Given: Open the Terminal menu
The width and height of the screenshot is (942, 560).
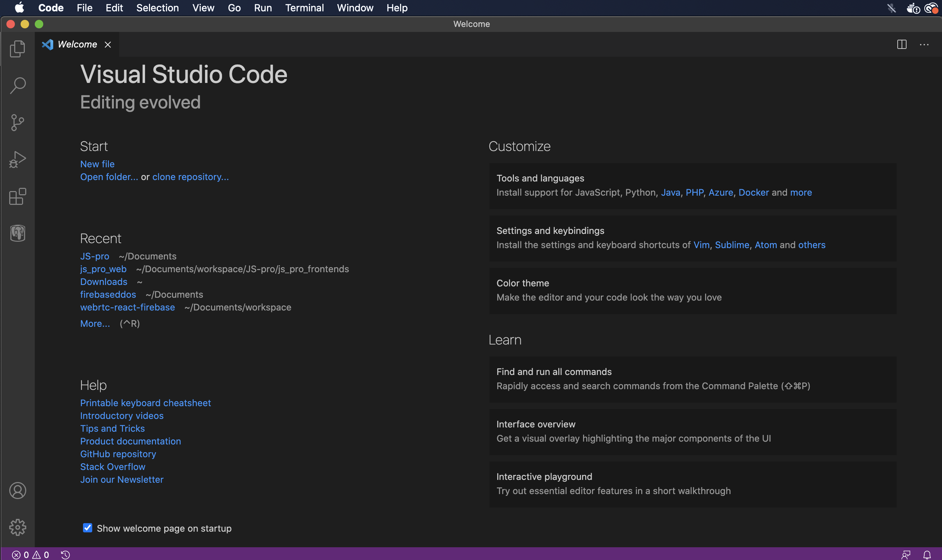Looking at the screenshot, I should pyautogui.click(x=304, y=8).
